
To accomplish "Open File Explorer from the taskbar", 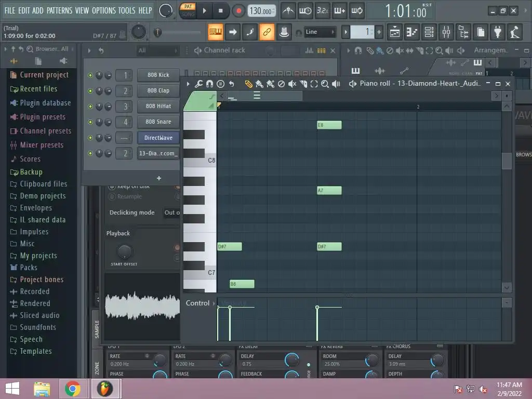I will pos(42,389).
